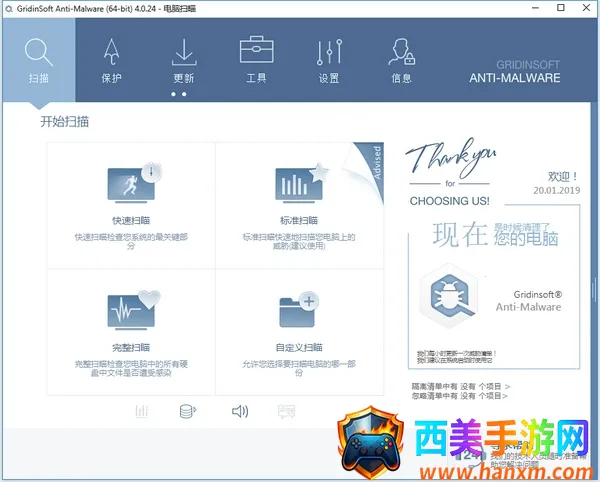Screen dimensions: 600x482
Task: Open the 扫描 (Scan) tab
Action: 38,58
